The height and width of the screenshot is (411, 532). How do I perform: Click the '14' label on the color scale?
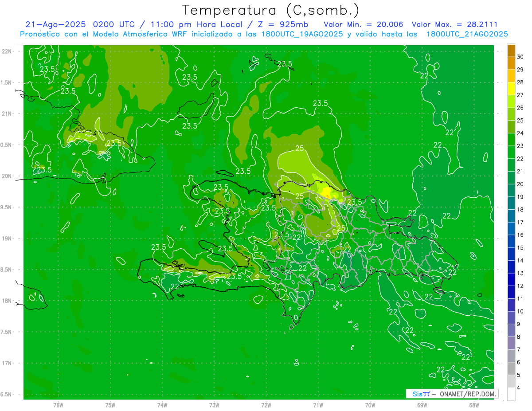coord(520,260)
